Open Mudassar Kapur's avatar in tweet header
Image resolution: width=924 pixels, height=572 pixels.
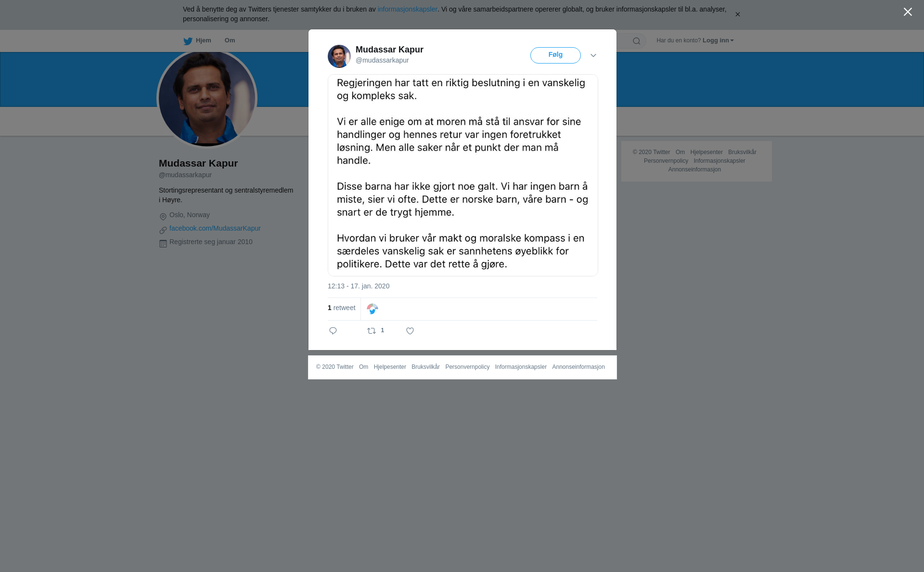pyautogui.click(x=339, y=56)
